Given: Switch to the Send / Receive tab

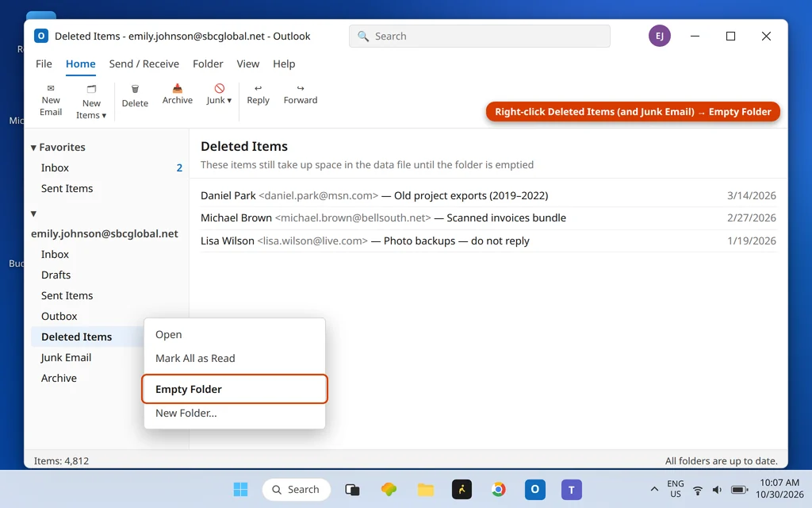Looking at the screenshot, I should 144,63.
